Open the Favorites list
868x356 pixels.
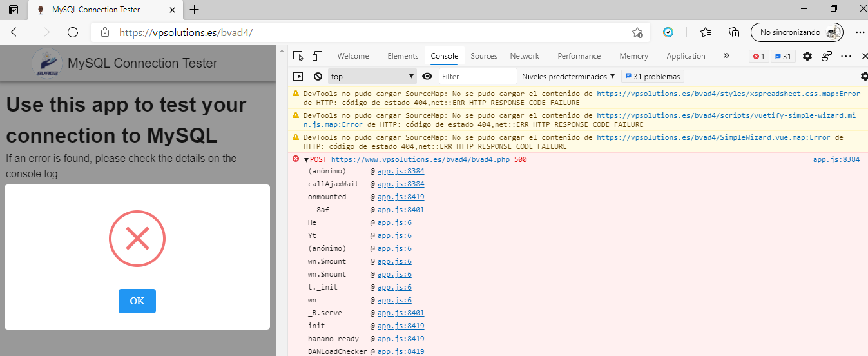click(706, 32)
